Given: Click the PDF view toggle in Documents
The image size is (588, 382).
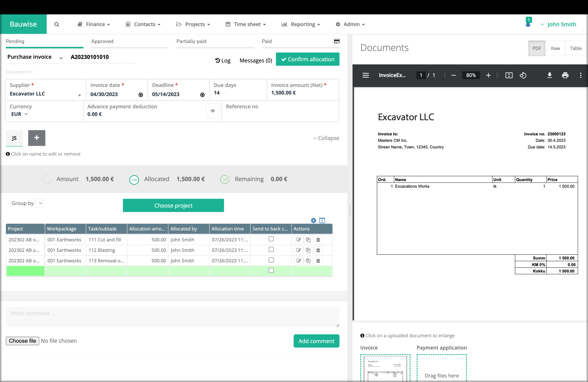Looking at the screenshot, I should (537, 48).
